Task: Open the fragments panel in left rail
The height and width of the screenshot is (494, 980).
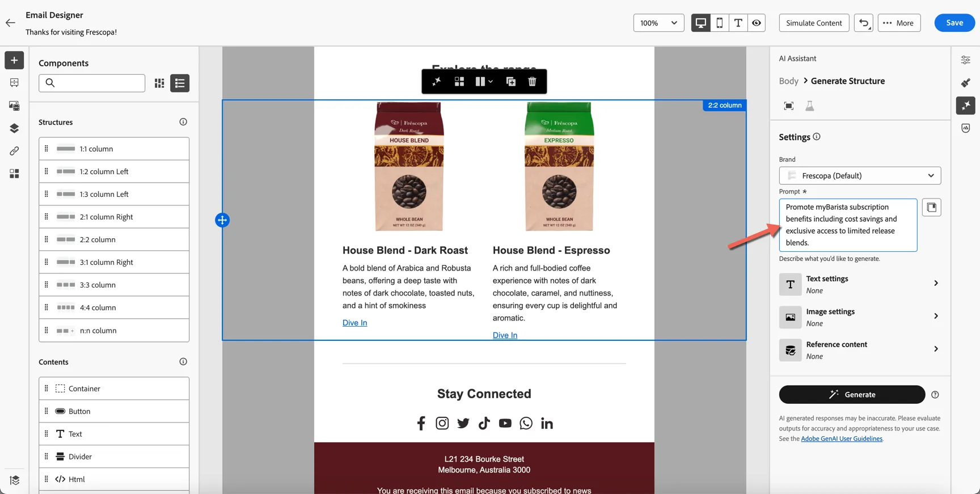Action: coord(14,174)
